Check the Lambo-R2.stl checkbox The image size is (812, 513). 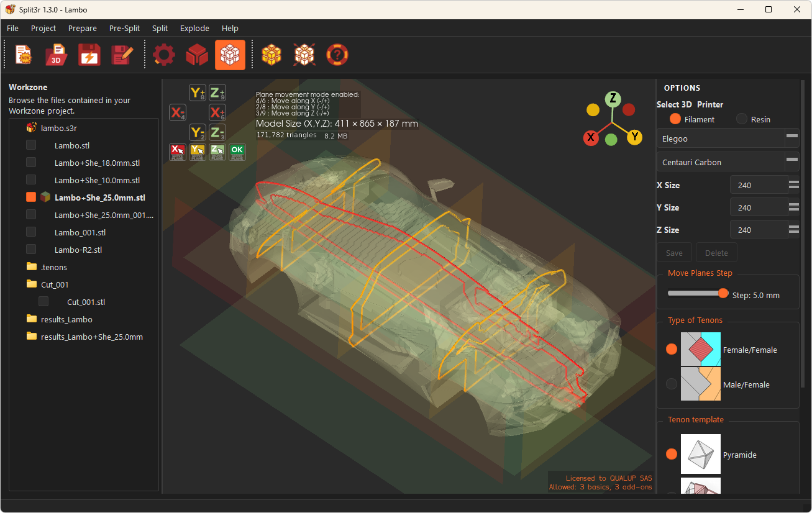(31, 250)
